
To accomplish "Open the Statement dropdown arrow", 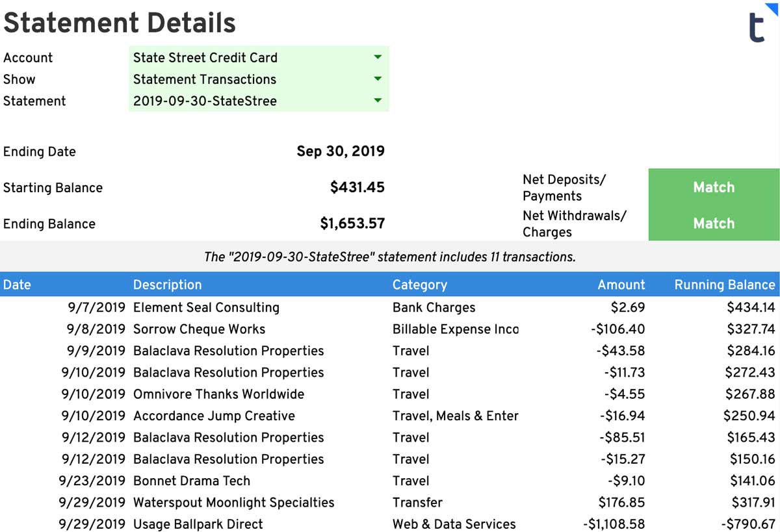I will (378, 101).
